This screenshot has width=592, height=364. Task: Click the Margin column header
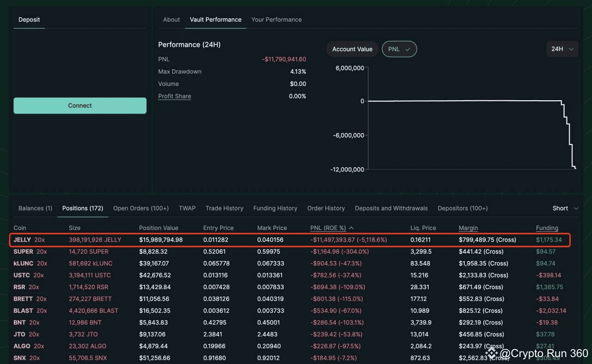point(468,228)
